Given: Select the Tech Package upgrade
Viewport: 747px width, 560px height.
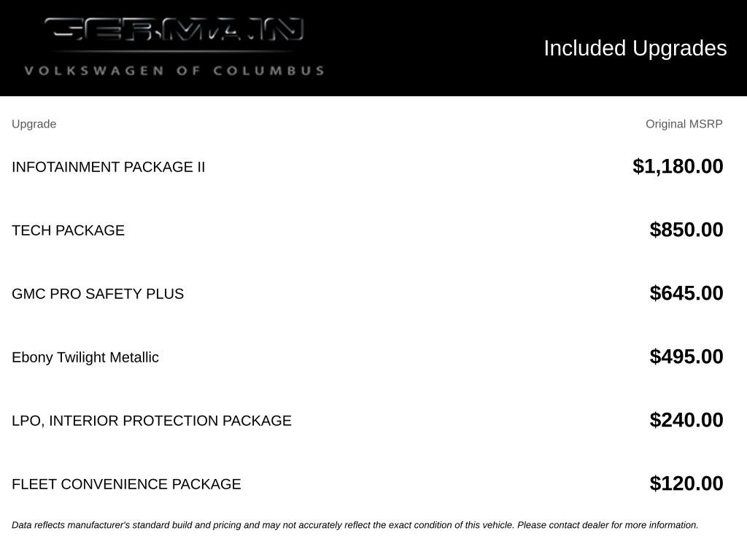Looking at the screenshot, I should click(x=68, y=230).
